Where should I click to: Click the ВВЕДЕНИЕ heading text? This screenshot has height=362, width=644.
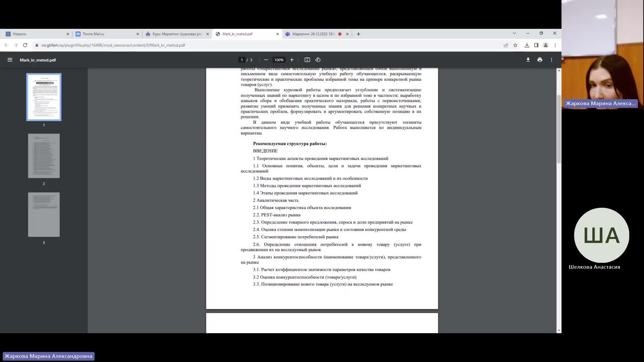pos(265,151)
